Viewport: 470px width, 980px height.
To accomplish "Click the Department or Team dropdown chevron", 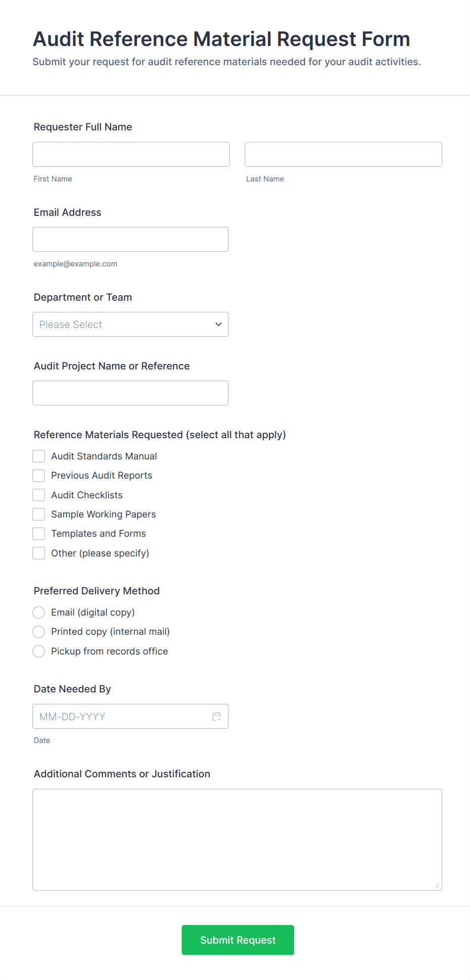I will click(x=218, y=324).
